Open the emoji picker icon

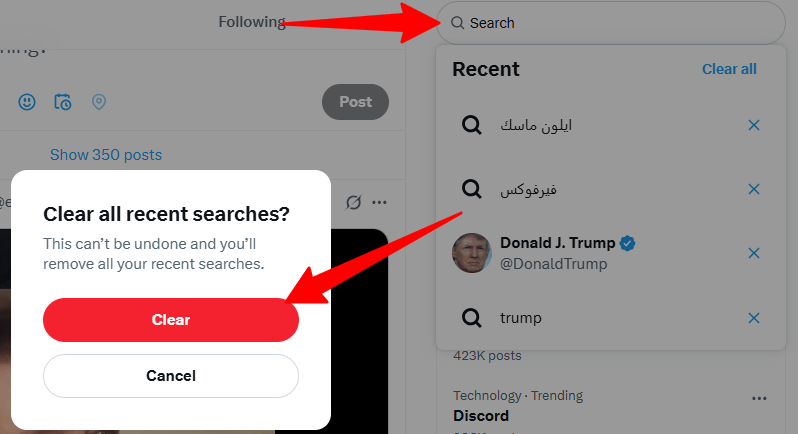pos(27,102)
